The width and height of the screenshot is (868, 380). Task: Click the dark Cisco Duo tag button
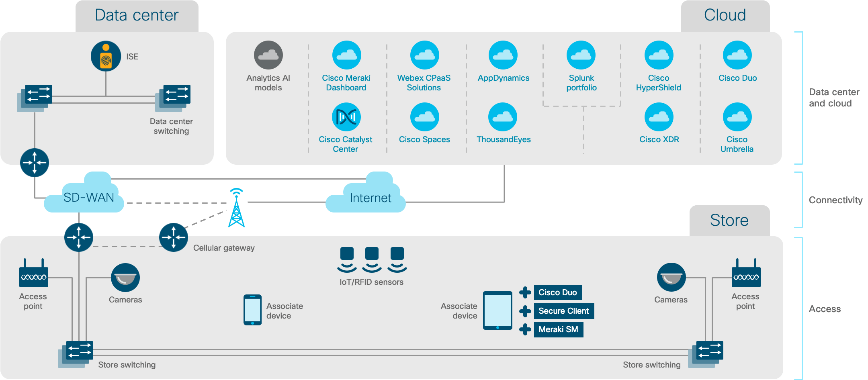click(558, 292)
